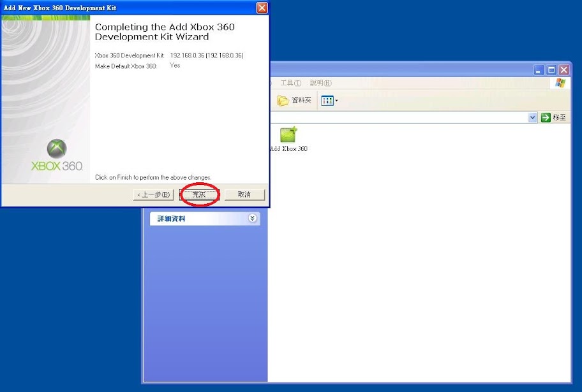Select the Add Xbox 360 icon in Explorer
Screen dimensions: 582x392
point(289,139)
